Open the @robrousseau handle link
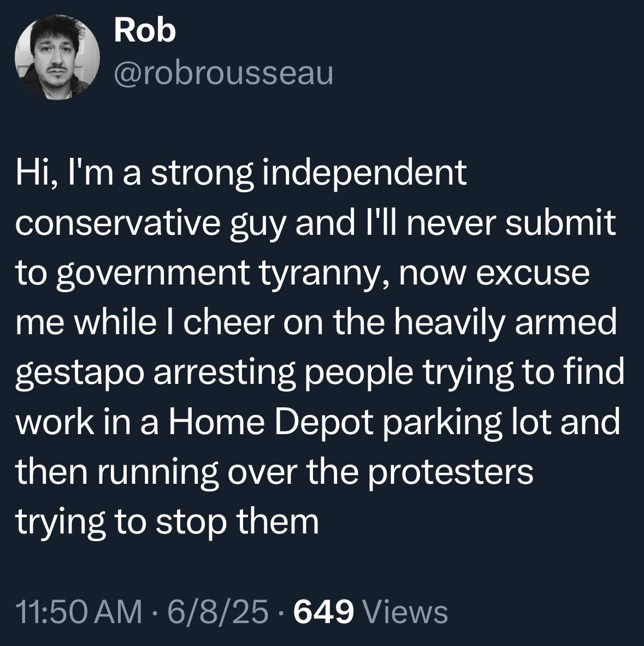Viewport: 644px width, 646px height. click(223, 74)
